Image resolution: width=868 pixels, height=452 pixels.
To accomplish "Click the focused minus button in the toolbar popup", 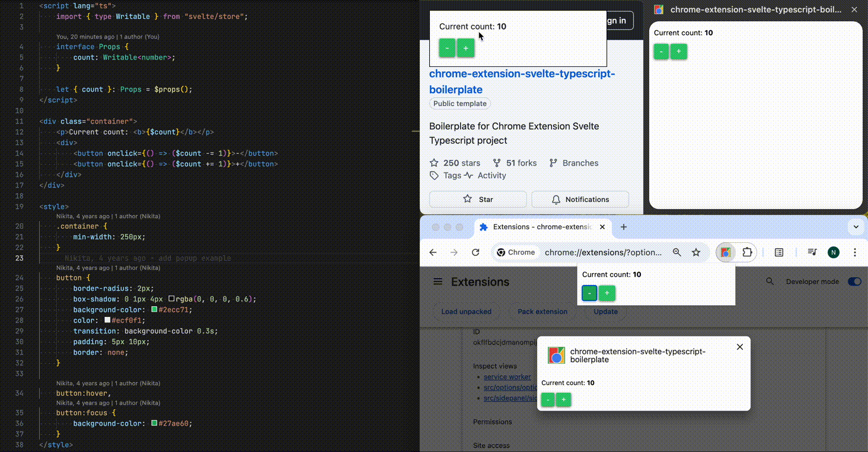I will click(589, 293).
